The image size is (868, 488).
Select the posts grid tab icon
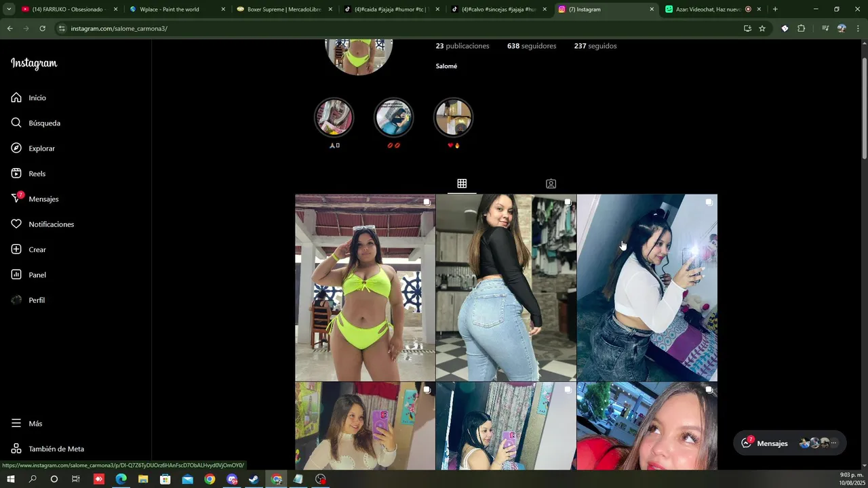[462, 184]
